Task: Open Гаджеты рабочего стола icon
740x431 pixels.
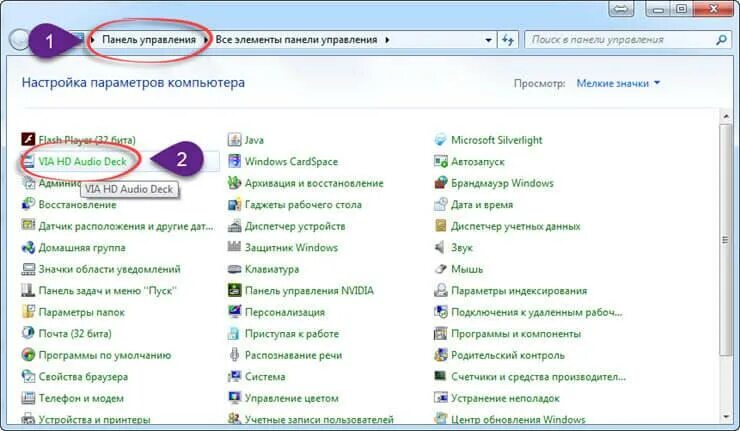Action: pyautogui.click(x=234, y=204)
